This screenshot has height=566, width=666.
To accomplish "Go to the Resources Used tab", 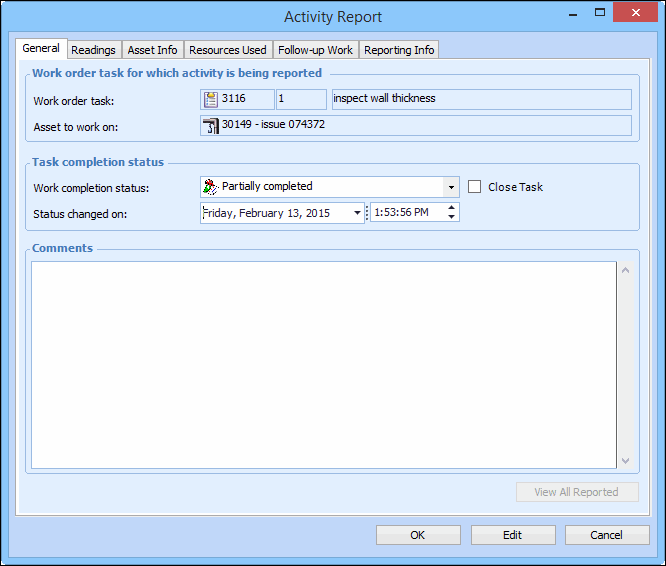I will 228,50.
